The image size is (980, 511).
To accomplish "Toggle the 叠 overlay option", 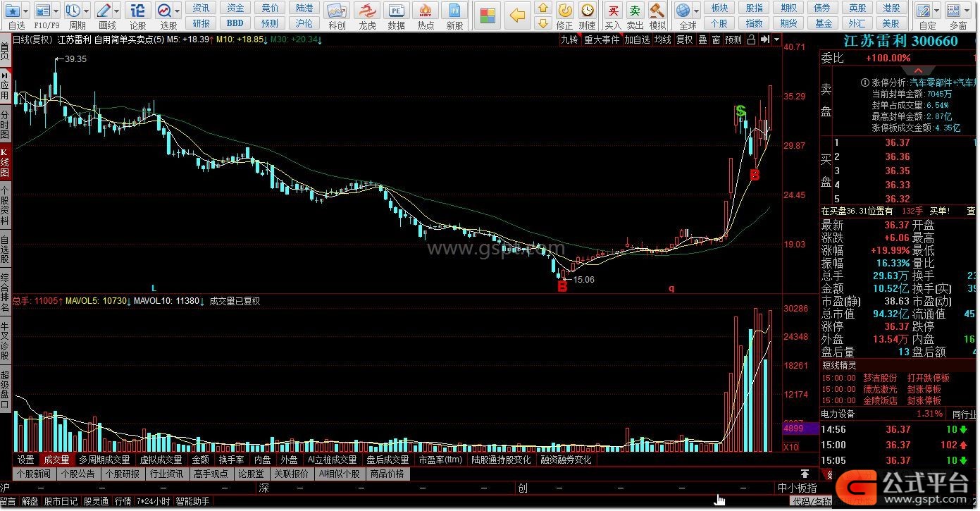I will [702, 40].
